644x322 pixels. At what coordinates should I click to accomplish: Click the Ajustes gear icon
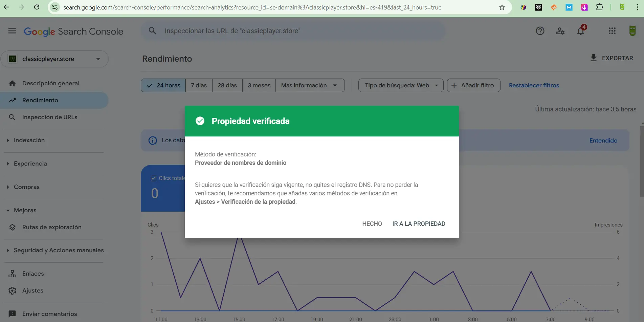coord(13,291)
